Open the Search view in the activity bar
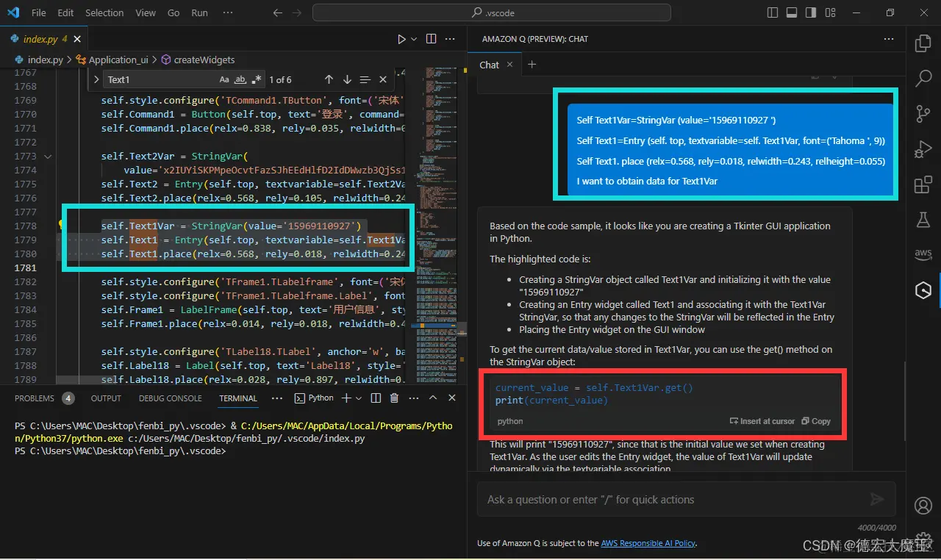The image size is (941, 560). (x=923, y=79)
